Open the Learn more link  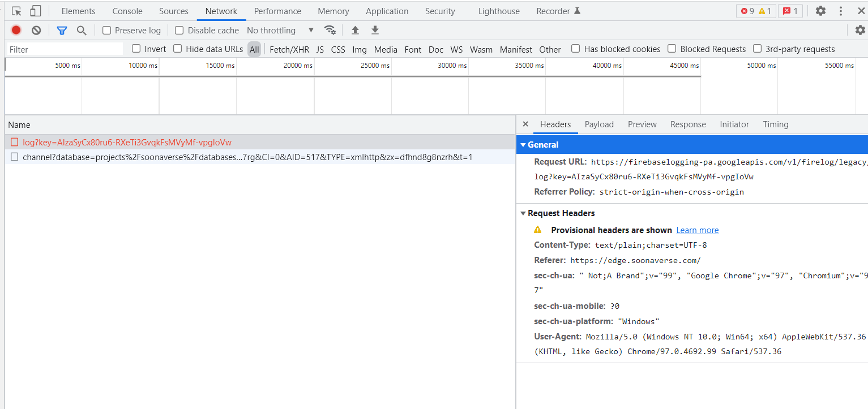697,230
